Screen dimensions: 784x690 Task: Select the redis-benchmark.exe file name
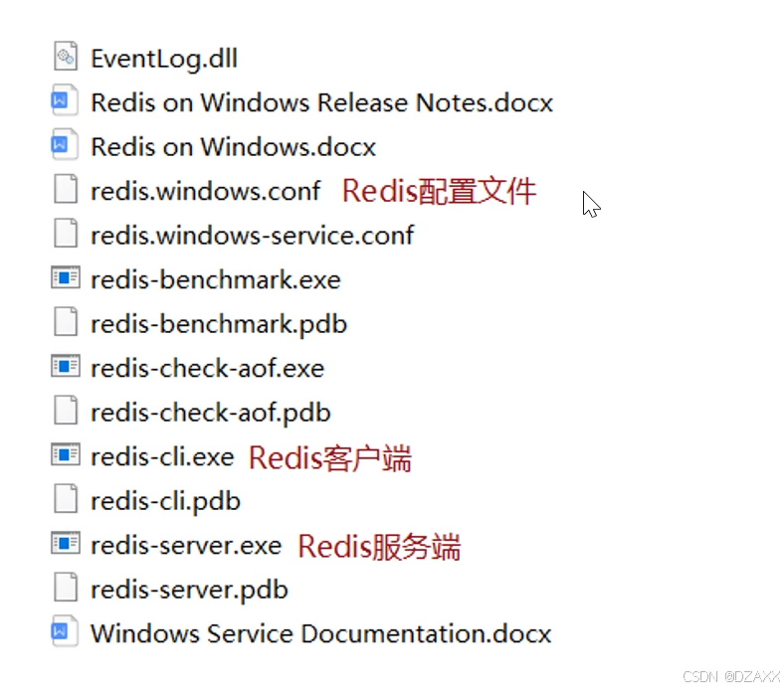216,279
